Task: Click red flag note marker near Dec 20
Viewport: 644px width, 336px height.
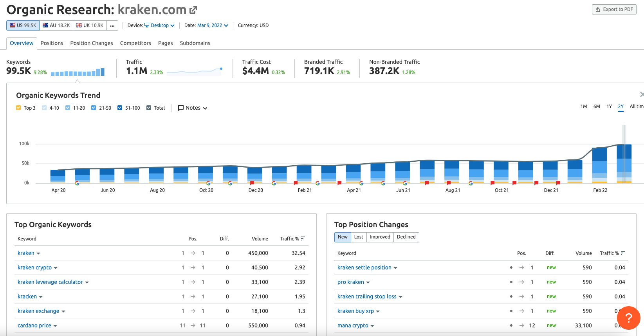Action: [x=252, y=183]
